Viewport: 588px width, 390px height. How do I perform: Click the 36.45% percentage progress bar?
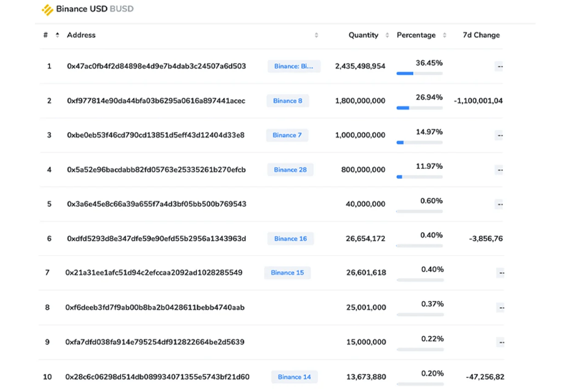pos(419,73)
